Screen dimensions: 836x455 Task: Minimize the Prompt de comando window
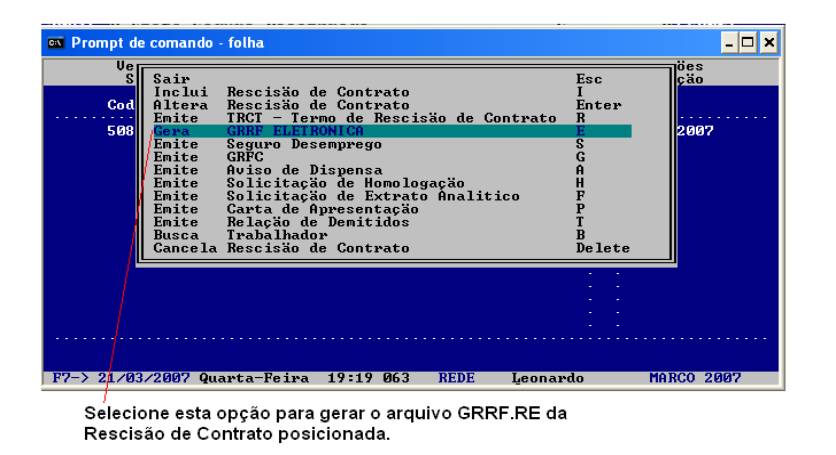[x=729, y=43]
